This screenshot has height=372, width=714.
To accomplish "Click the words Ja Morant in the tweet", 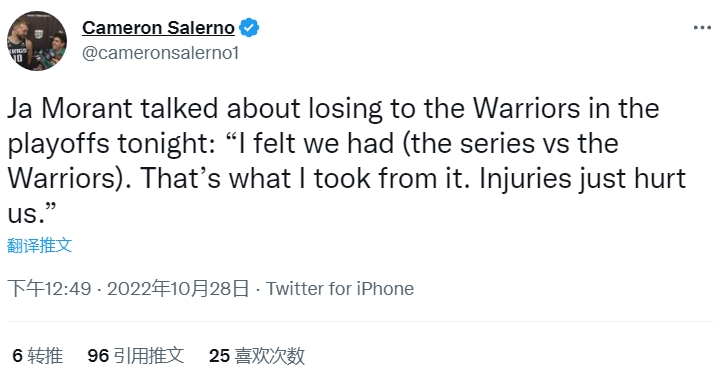I will coord(70,108).
